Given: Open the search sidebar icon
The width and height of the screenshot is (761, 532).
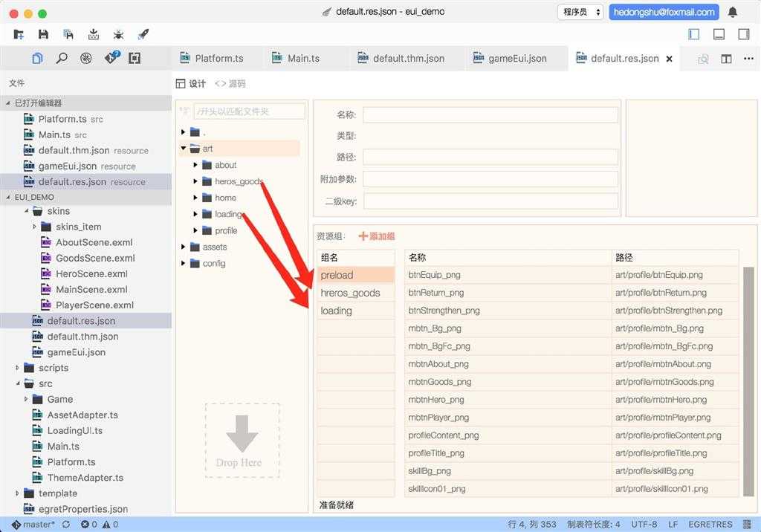Looking at the screenshot, I should [x=62, y=58].
